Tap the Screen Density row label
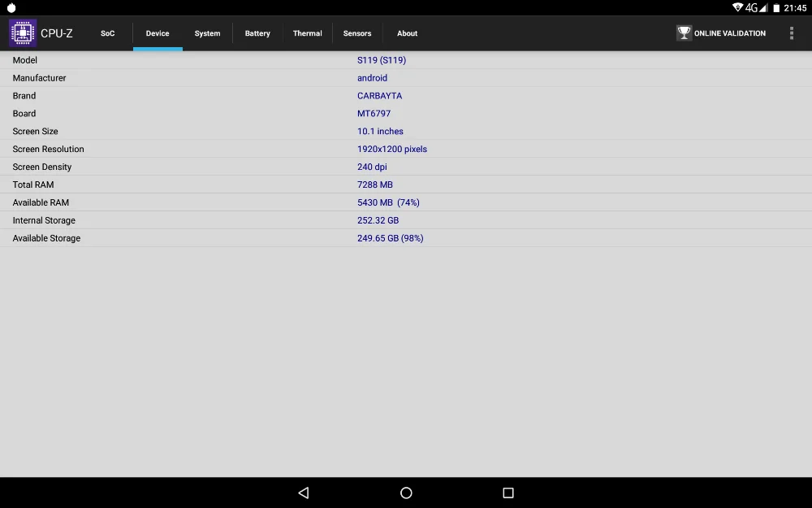812x508 pixels. (x=42, y=167)
